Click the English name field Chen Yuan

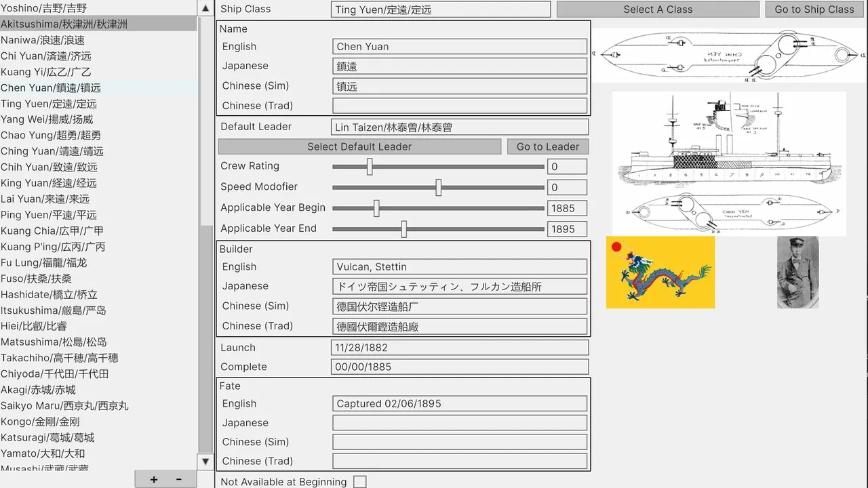460,47
